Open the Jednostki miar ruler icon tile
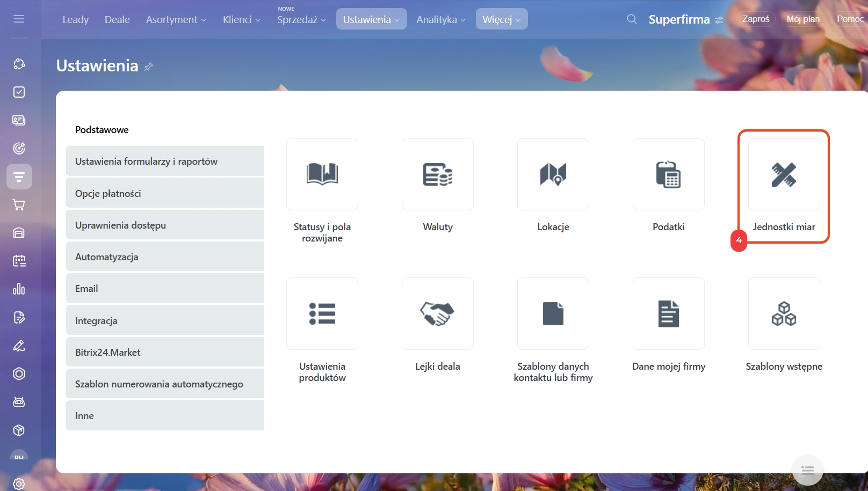 tap(784, 174)
